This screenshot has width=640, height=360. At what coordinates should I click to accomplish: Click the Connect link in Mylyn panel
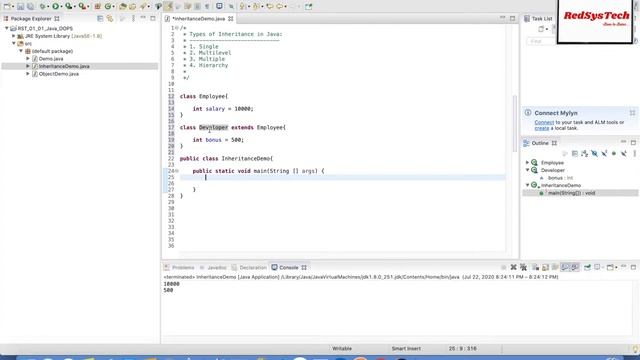(544, 122)
